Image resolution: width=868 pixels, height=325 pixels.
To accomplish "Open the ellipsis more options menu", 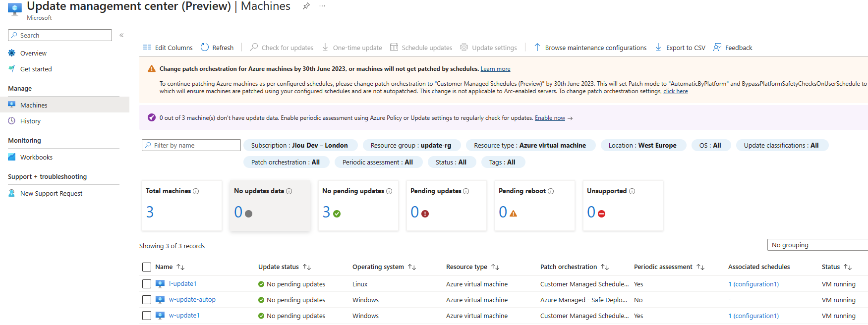I will (322, 6).
